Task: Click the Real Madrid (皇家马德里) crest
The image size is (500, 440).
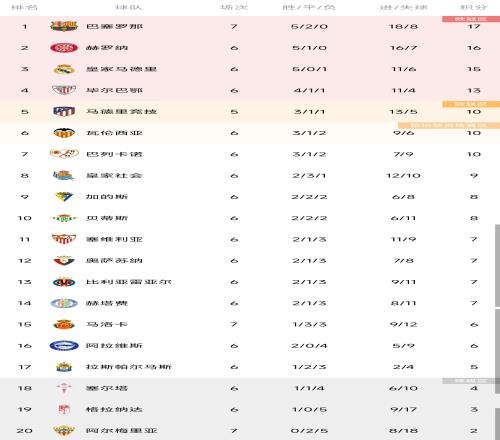Action: (64, 69)
